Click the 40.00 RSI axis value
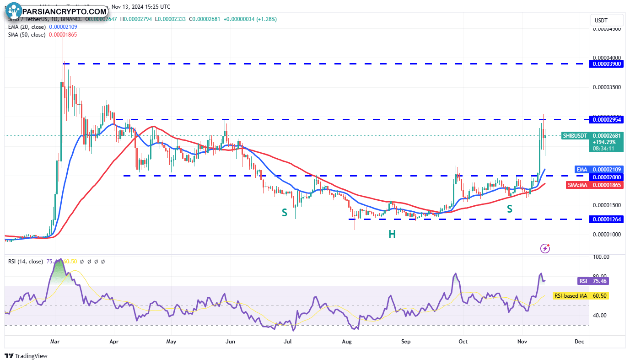This screenshot has height=364, width=630. [x=601, y=315]
